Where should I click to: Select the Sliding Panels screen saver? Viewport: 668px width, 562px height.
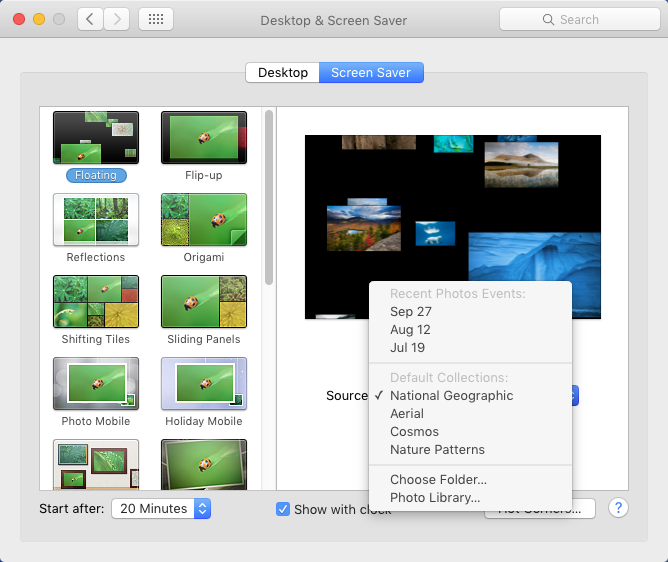coord(203,302)
